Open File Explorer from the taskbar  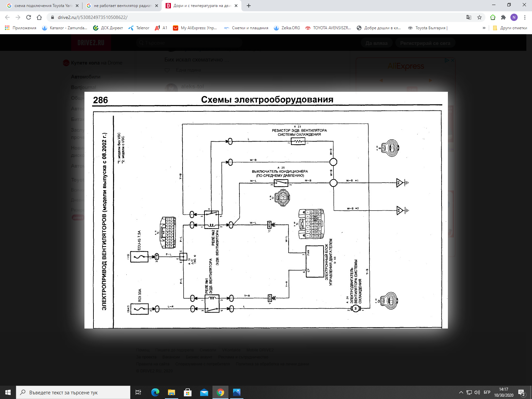pyautogui.click(x=171, y=392)
